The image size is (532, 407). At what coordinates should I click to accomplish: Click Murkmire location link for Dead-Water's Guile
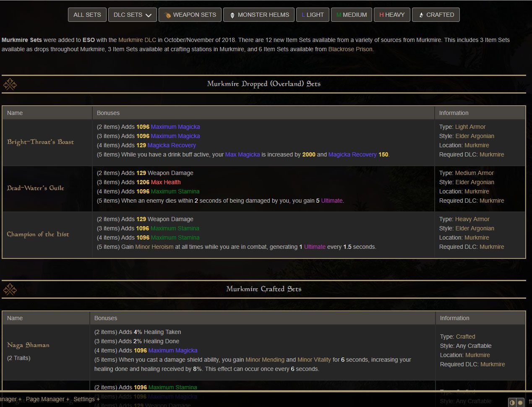(x=477, y=191)
